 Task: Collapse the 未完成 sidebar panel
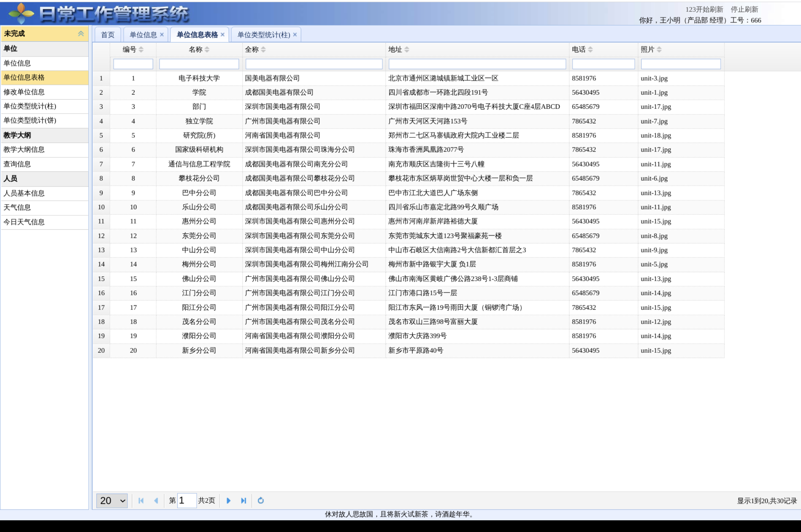(x=81, y=34)
